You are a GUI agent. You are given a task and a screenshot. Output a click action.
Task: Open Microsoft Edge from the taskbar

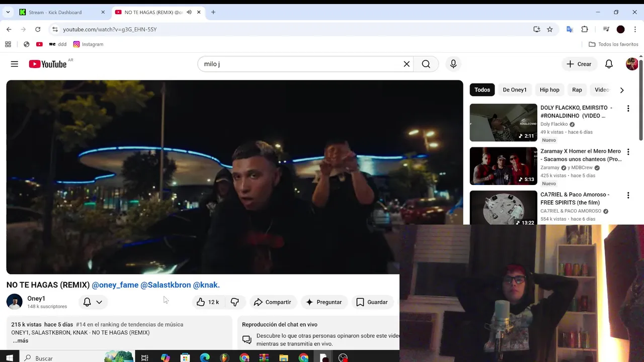click(x=205, y=357)
